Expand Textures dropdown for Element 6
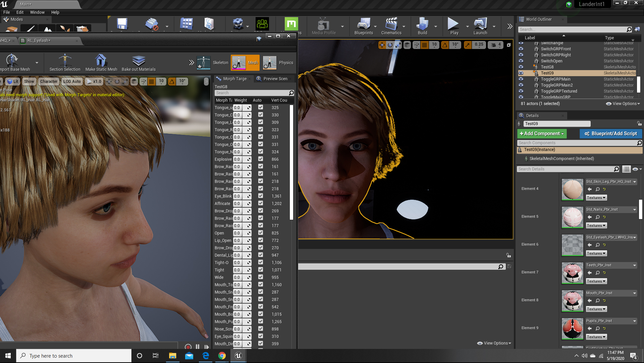The height and width of the screenshot is (363, 644). tap(596, 253)
